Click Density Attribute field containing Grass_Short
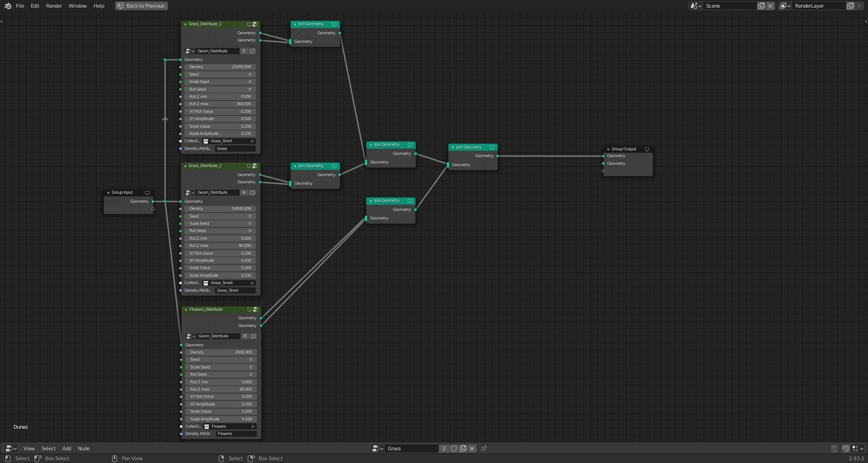This screenshot has width=868, height=463. pos(235,290)
